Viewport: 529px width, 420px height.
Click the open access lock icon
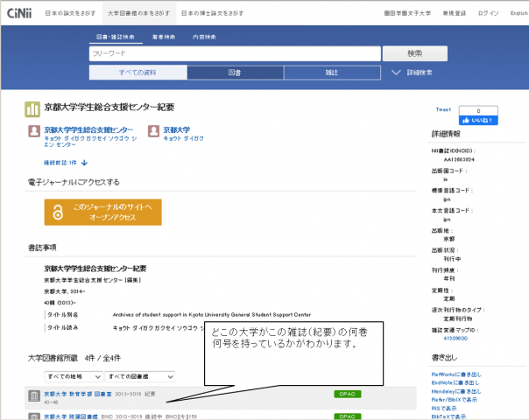tap(59, 212)
